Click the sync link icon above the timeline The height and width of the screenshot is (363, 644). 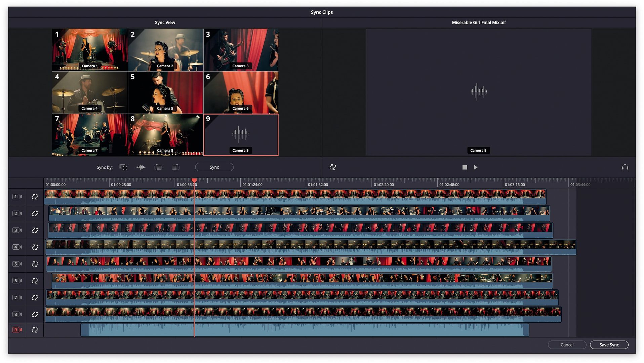coord(333,167)
